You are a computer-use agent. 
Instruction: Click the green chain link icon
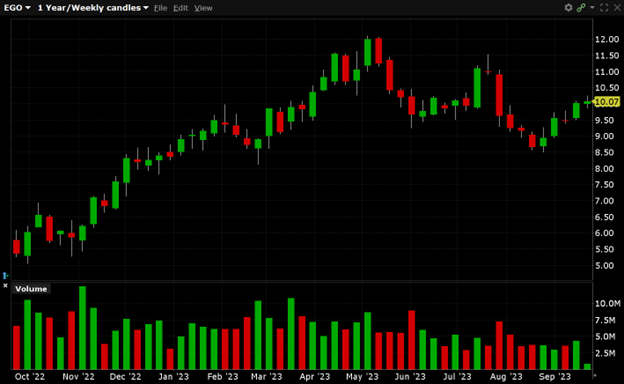click(581, 8)
